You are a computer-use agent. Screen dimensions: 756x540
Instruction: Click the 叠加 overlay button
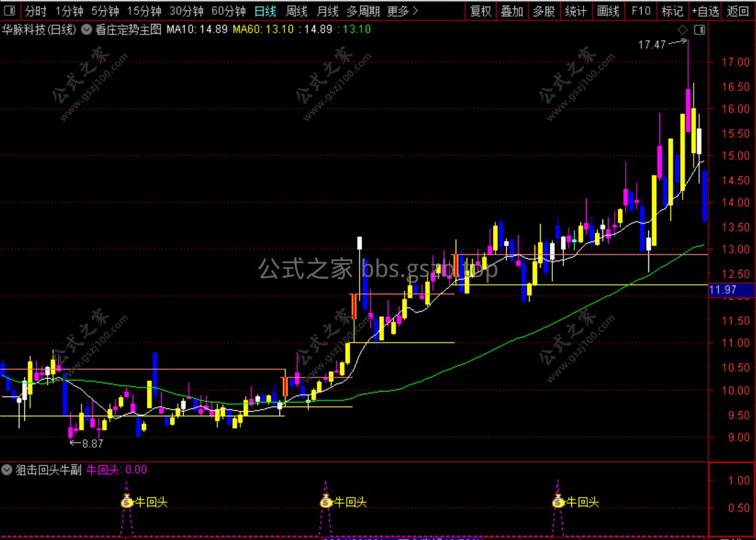[512, 11]
